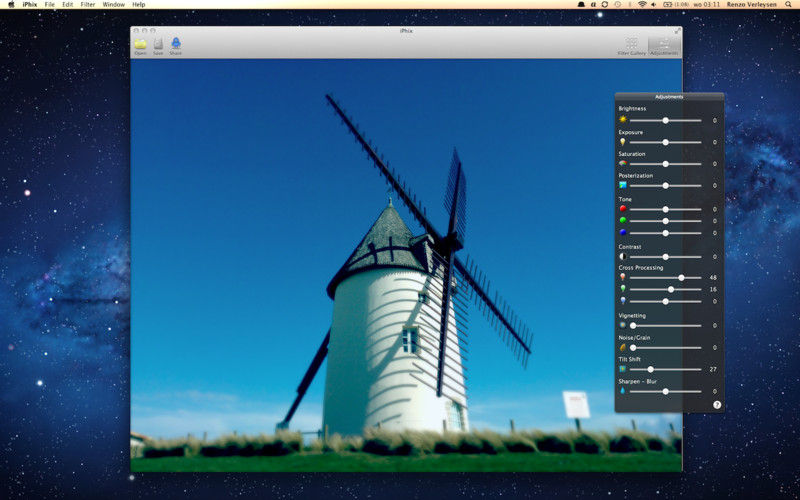Image resolution: width=800 pixels, height=500 pixels.
Task: Open the Edit menu
Action: [x=67, y=5]
